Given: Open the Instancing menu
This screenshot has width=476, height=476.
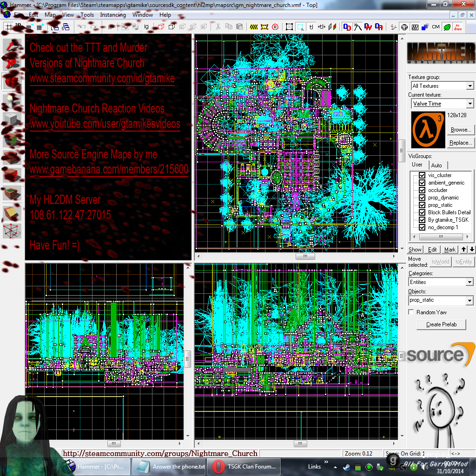Looking at the screenshot, I should tap(113, 14).
